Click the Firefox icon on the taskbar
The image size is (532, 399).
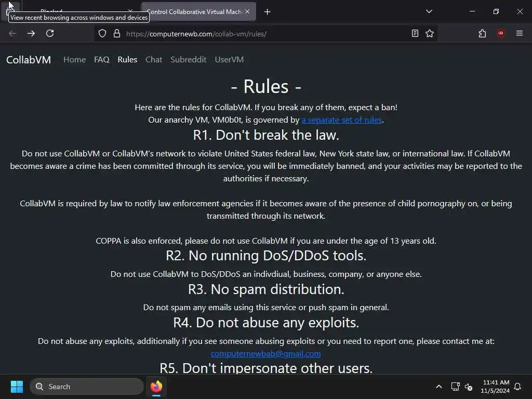pyautogui.click(x=156, y=387)
